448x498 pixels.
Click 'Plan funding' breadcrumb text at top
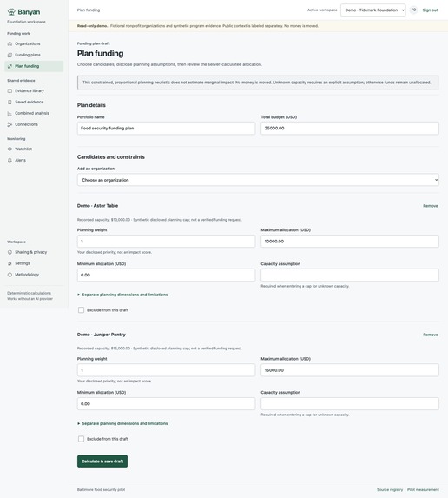pos(89,10)
